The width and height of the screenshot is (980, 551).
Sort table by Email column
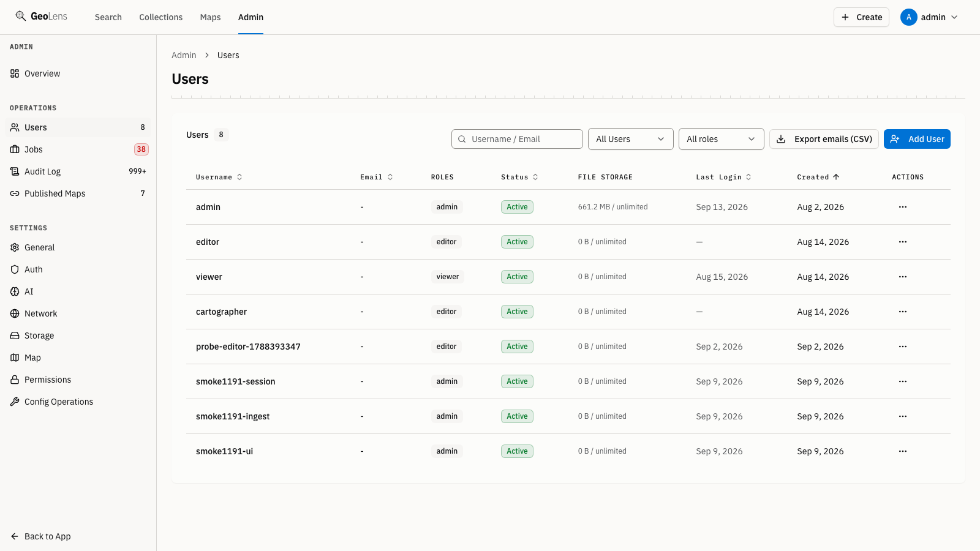pyautogui.click(x=377, y=177)
